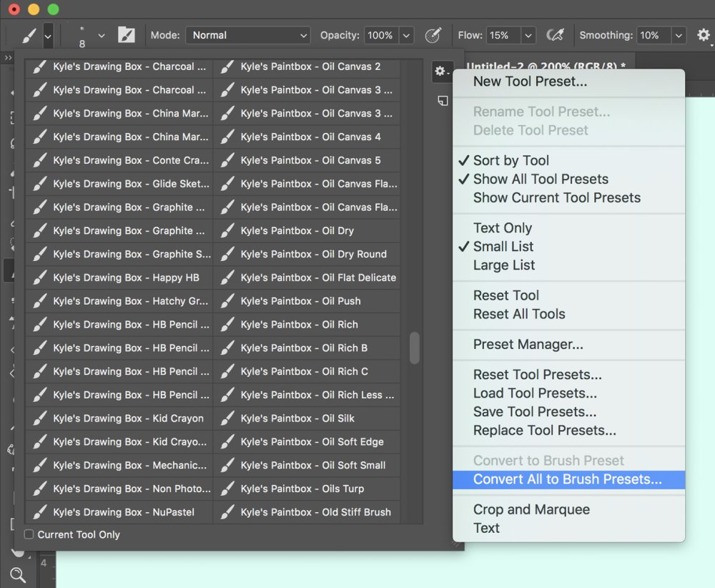Image resolution: width=715 pixels, height=588 pixels.
Task: Toggle Sort by Tool menu option
Action: click(568, 160)
